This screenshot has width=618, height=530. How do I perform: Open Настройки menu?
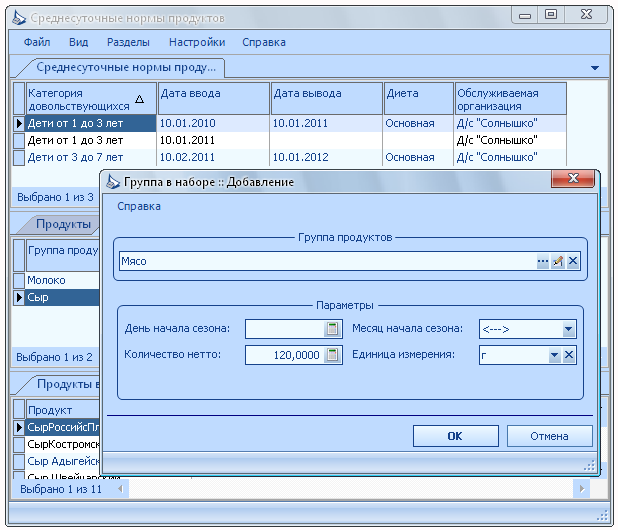(197, 42)
